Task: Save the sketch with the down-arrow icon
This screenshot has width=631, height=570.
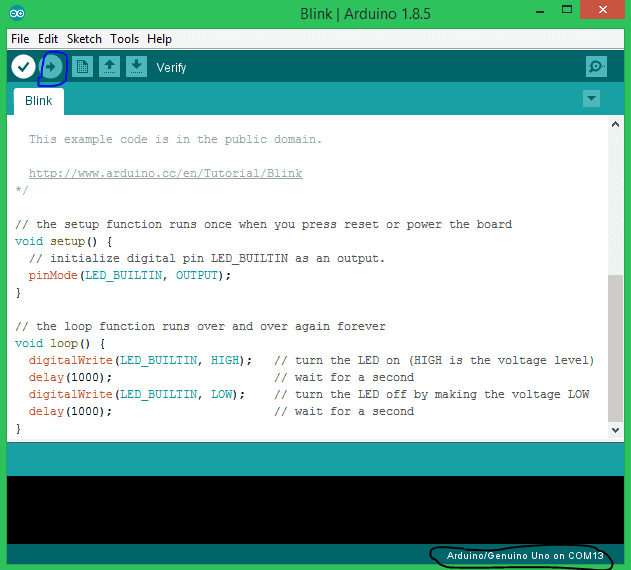Action: (136, 67)
